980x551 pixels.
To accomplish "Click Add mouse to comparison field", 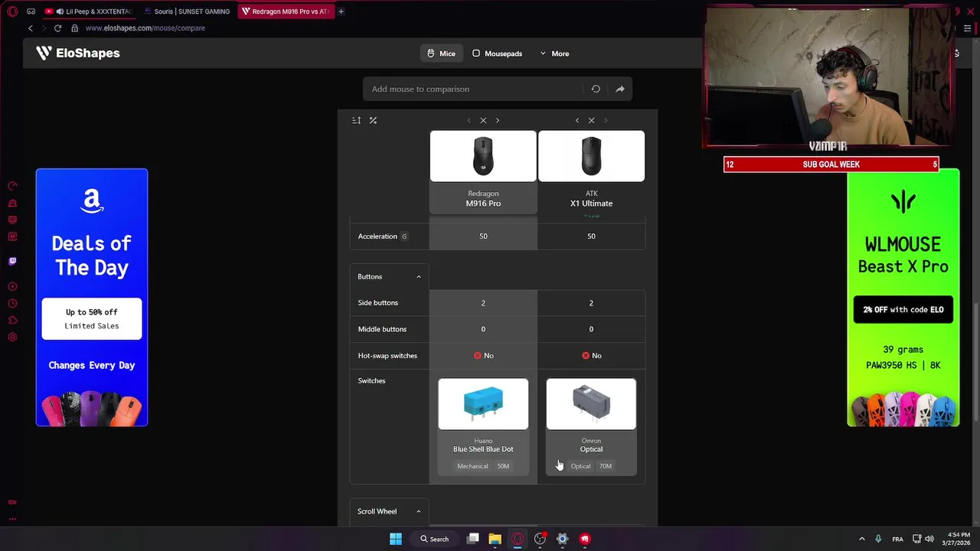I will coord(475,89).
